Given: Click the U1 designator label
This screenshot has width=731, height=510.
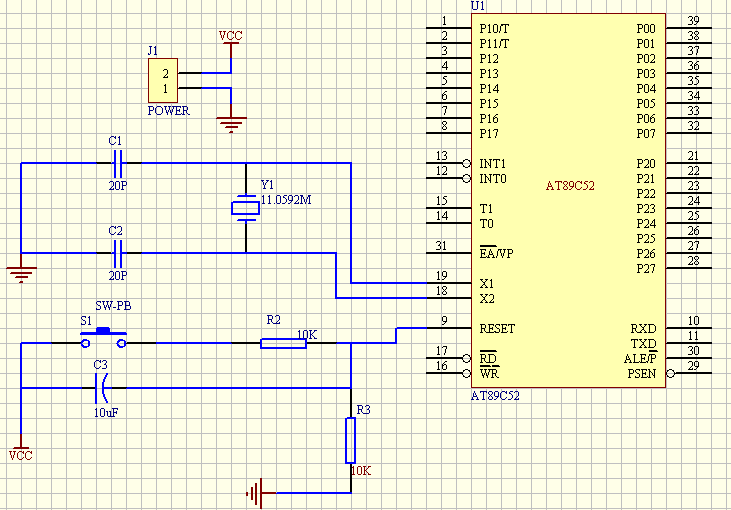Looking at the screenshot, I should point(477,6).
